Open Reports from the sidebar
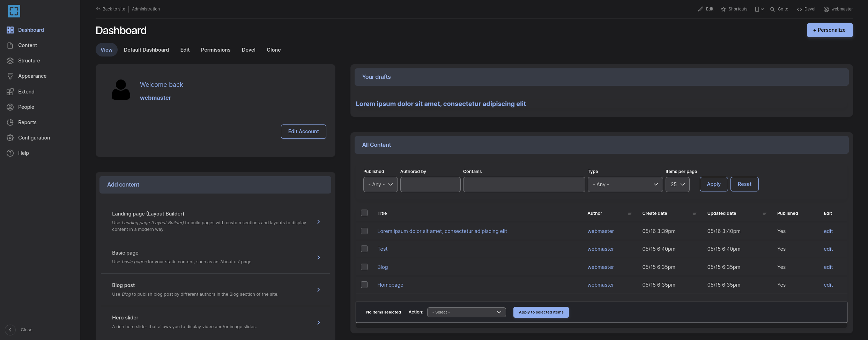Screen dimensions: 868x340 [28, 122]
